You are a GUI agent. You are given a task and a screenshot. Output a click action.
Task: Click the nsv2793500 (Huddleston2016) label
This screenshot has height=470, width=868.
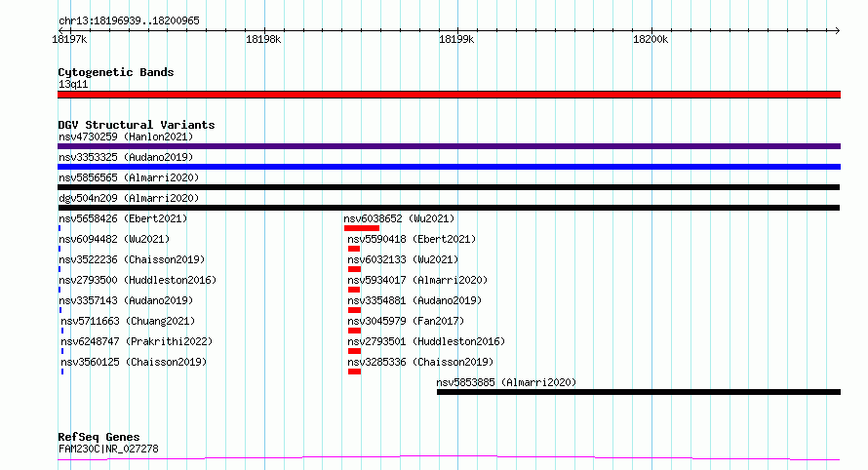pos(138,280)
